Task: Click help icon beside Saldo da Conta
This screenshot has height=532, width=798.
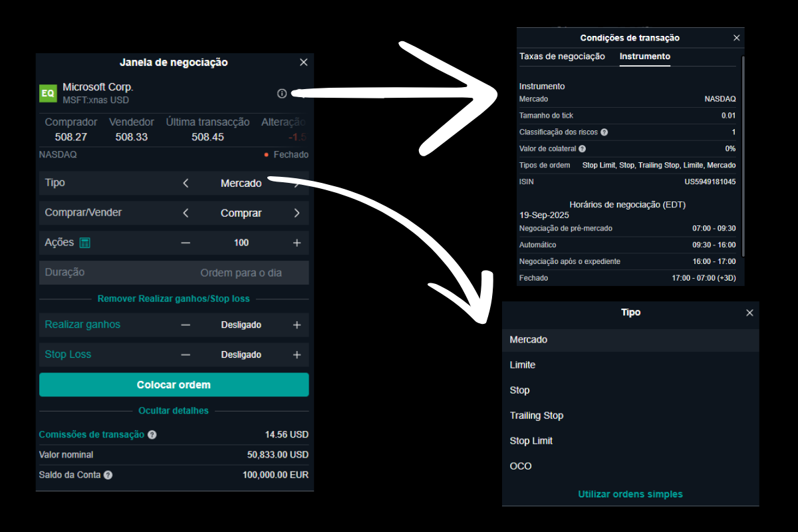Action: click(x=108, y=475)
